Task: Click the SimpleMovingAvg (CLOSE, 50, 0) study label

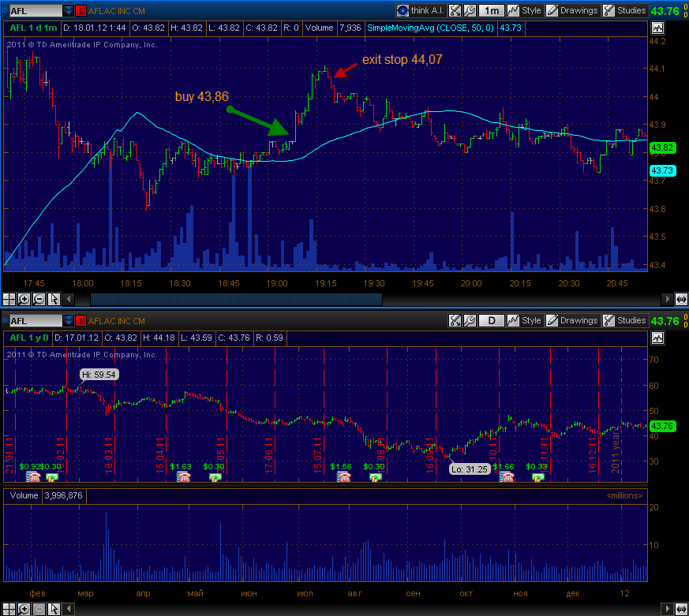Action: pyautogui.click(x=430, y=28)
